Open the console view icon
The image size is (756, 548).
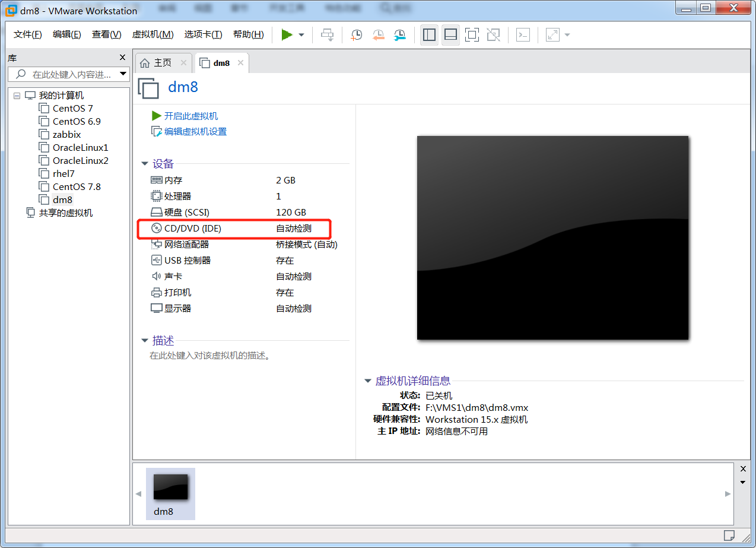522,35
